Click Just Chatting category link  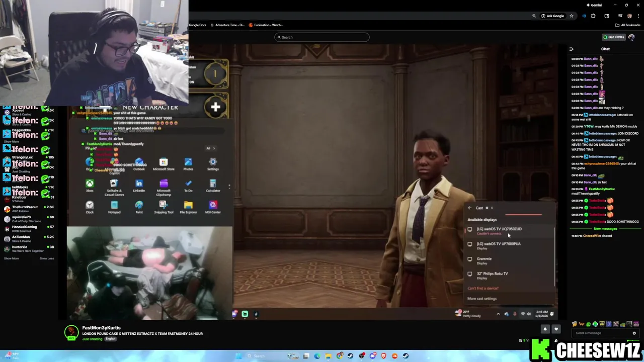92,339
